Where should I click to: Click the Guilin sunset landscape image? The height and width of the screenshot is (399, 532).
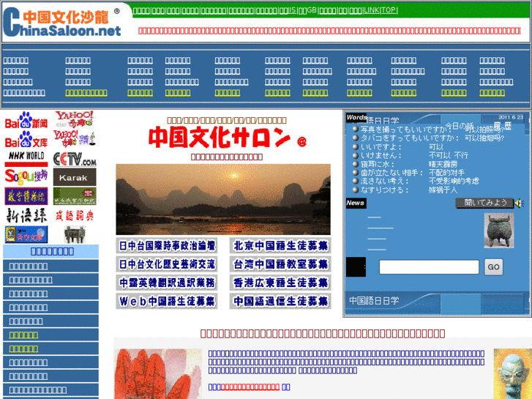[223, 199]
